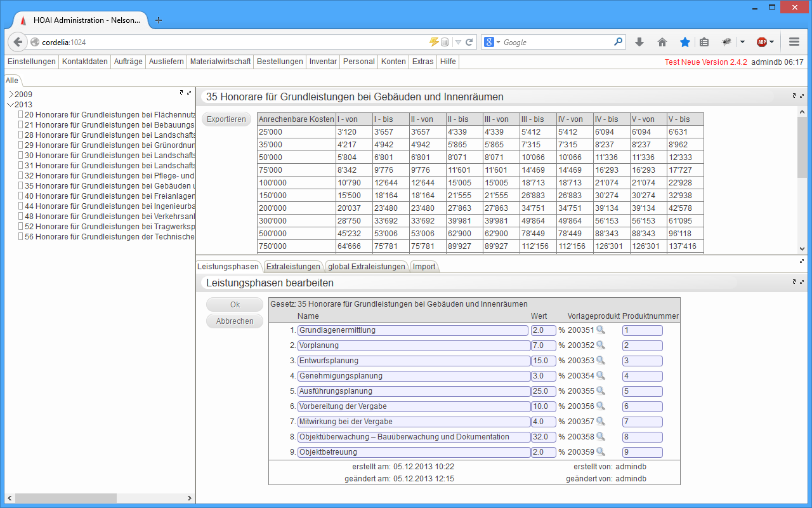The width and height of the screenshot is (812, 508).
Task: Open the browser hamburger menu
Action: pyautogui.click(x=794, y=42)
